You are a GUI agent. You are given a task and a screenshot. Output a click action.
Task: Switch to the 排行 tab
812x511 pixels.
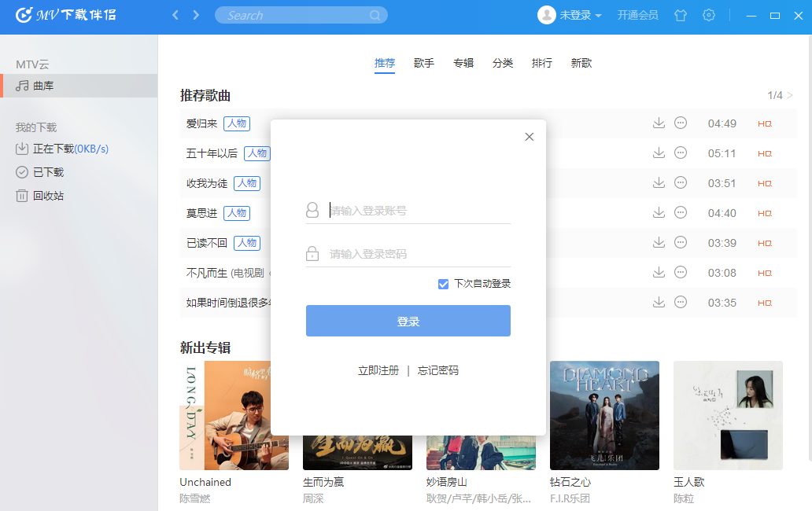542,63
